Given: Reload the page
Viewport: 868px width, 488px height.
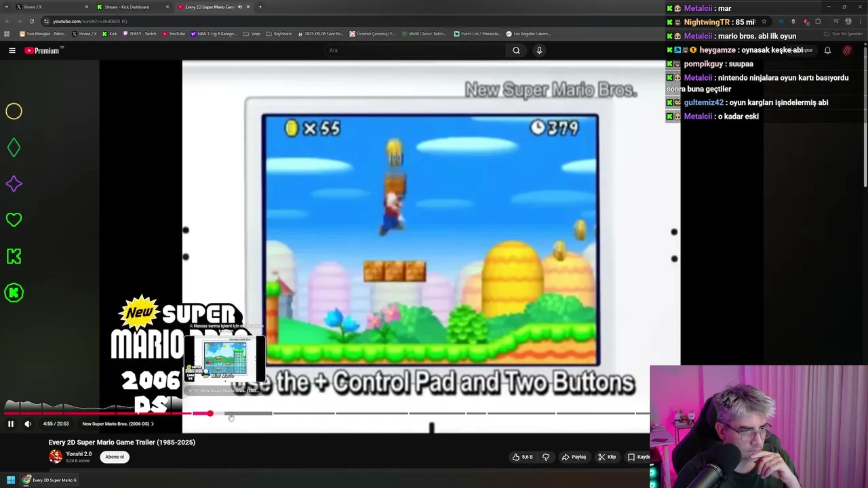Looking at the screenshot, I should pos(31,21).
